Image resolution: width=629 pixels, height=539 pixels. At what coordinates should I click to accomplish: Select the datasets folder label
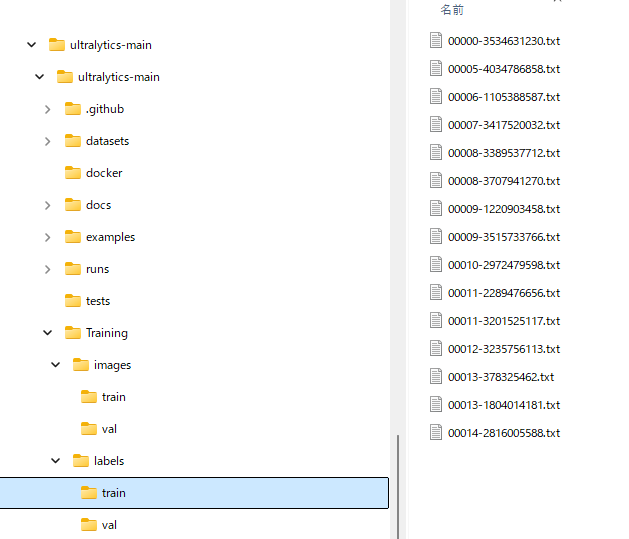coord(108,141)
